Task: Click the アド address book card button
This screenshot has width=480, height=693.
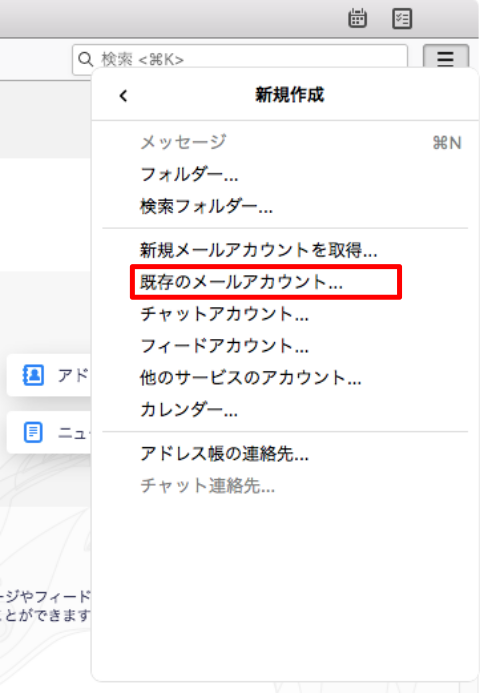Action: (49, 375)
